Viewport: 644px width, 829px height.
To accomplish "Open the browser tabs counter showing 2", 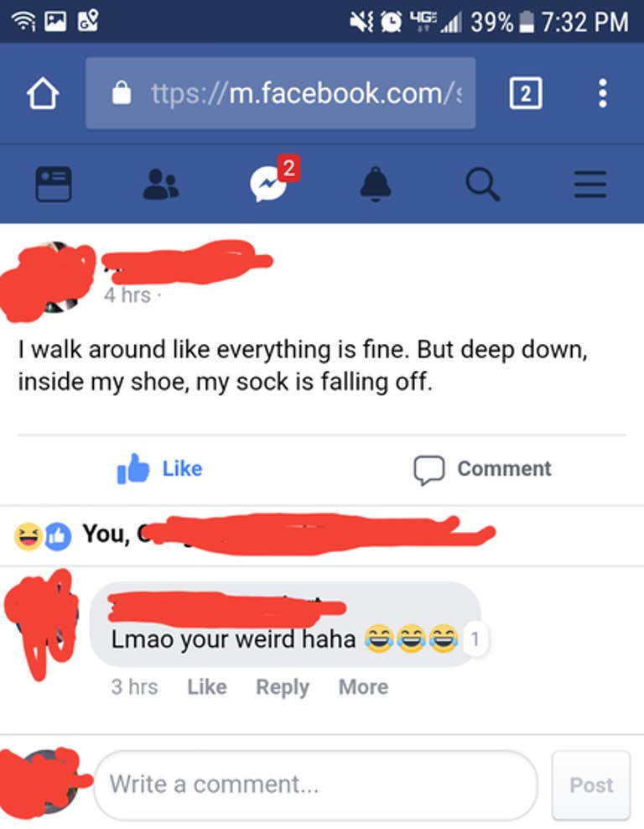I will coord(525,94).
